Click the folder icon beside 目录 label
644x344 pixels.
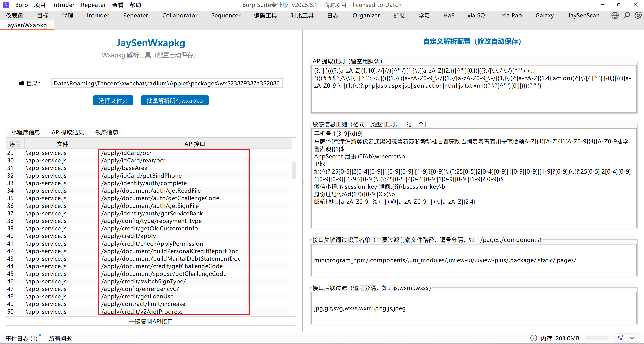point(22,83)
